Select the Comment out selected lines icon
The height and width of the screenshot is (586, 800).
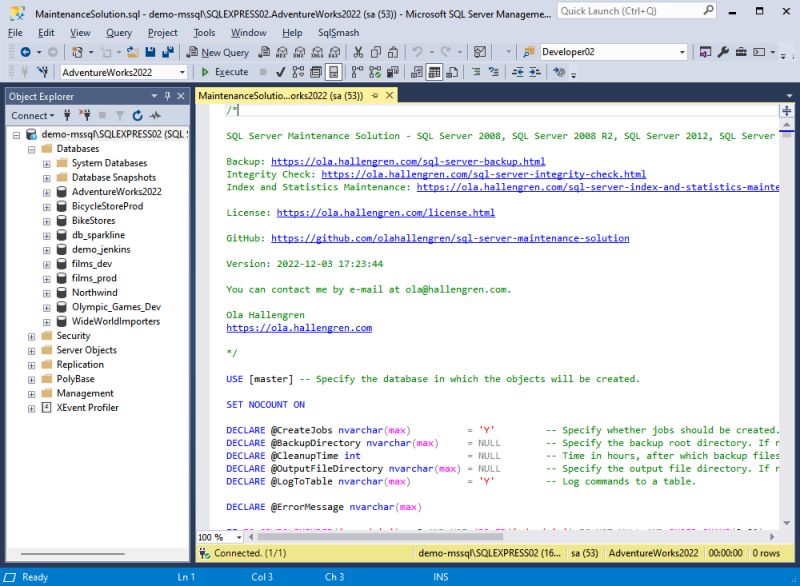coord(474,71)
